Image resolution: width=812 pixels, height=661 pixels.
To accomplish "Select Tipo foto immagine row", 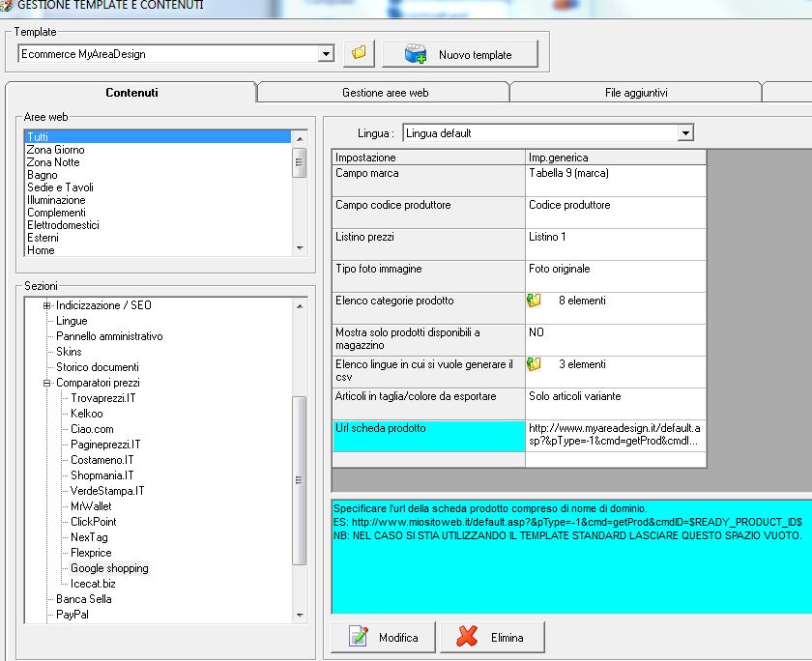I will (x=428, y=276).
